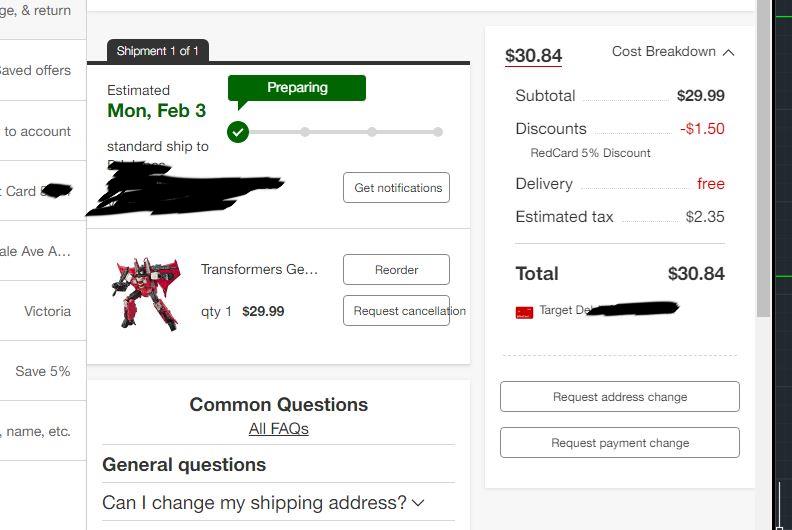This screenshot has height=530, width=792.
Task: Click the Transformers toy thumbnail image
Action: [x=147, y=293]
